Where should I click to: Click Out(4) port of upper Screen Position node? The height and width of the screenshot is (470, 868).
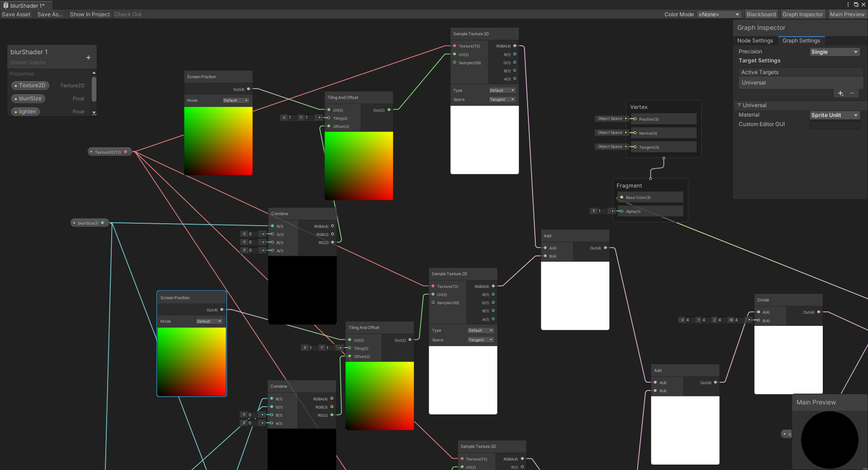pyautogui.click(x=248, y=89)
